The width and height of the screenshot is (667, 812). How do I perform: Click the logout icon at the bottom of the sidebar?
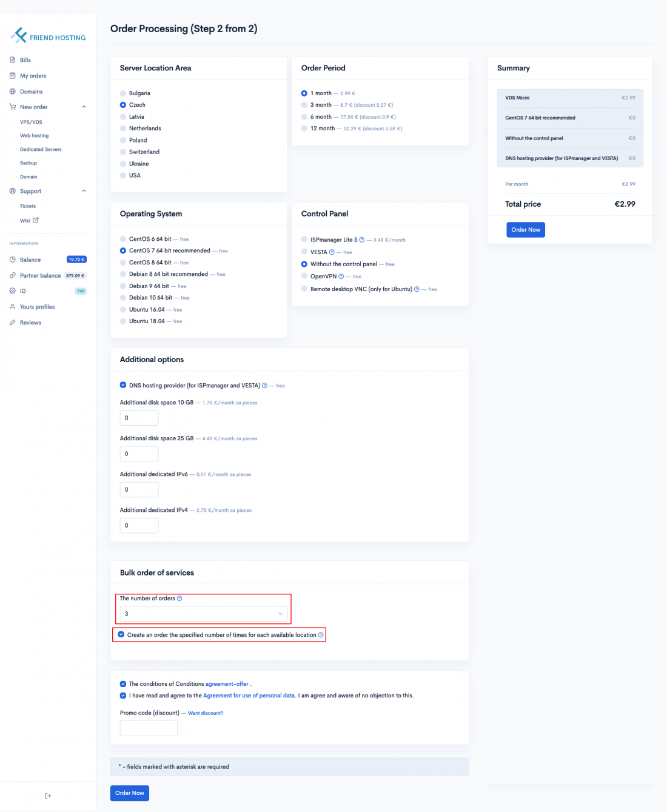48,796
